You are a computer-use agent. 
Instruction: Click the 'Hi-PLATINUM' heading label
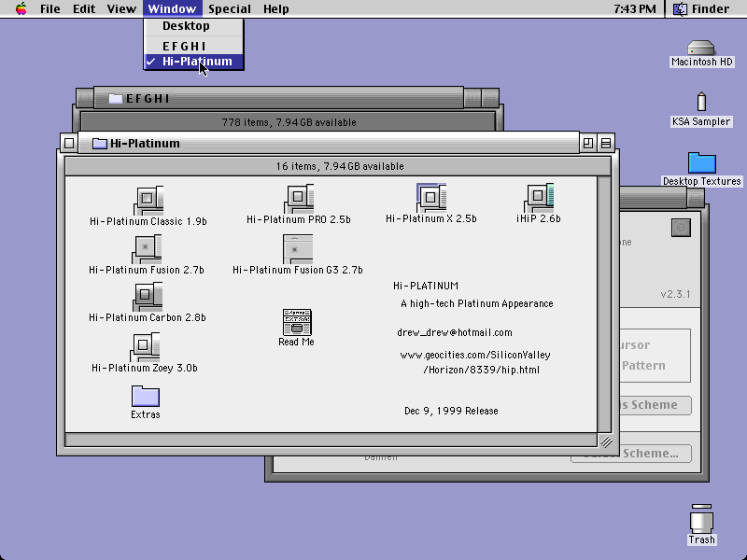coord(426,286)
